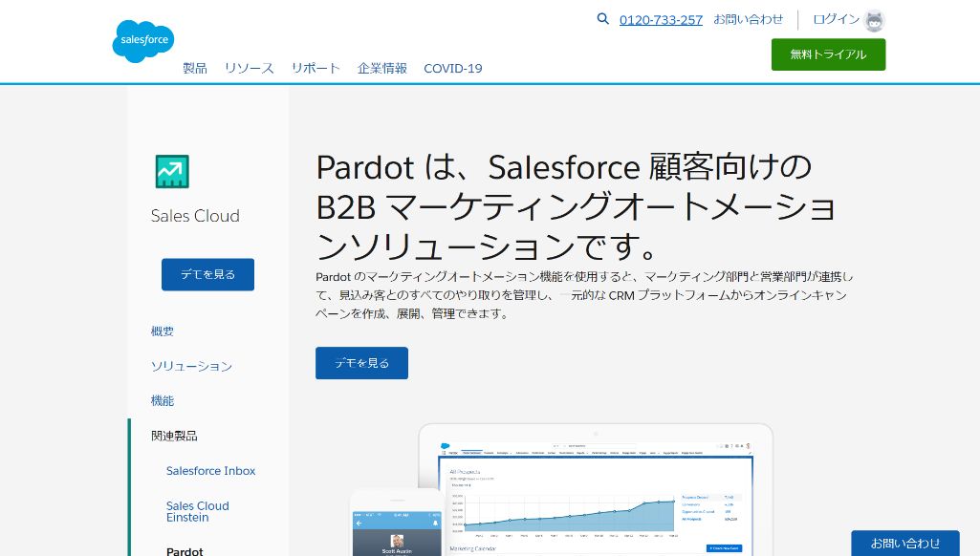Open the COVID-19 nav item
Viewport: 980px width, 556px height.
452,68
